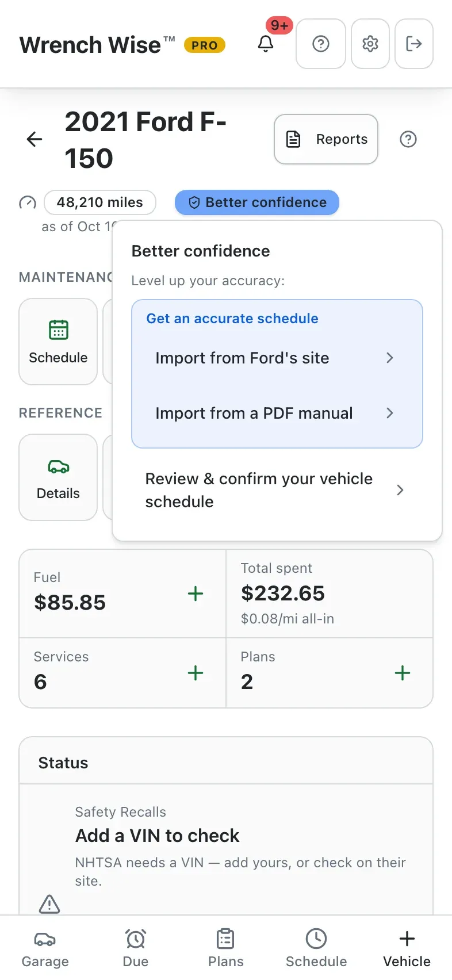The height and width of the screenshot is (980, 452).
Task: Click the Wrench Wise logo title
Action: (97, 45)
